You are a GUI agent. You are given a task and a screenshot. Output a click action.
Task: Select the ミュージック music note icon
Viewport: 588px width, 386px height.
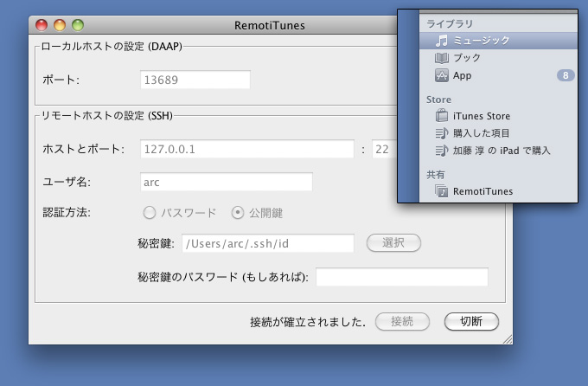pyautogui.click(x=442, y=40)
